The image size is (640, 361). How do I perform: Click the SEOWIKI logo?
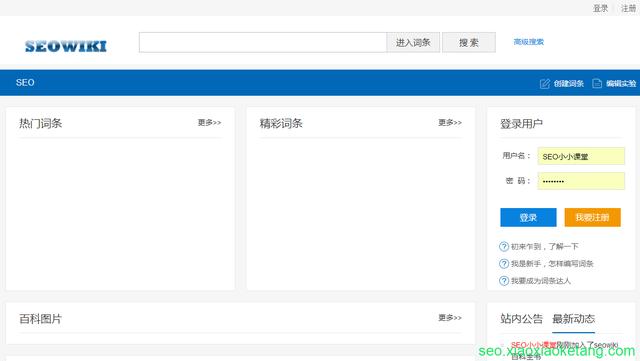coord(66,46)
